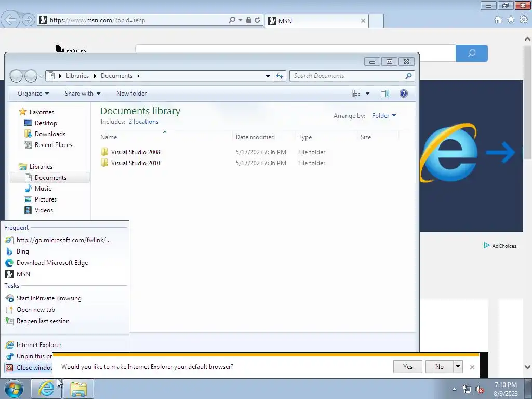Switch to the MSN tab

tap(316, 21)
